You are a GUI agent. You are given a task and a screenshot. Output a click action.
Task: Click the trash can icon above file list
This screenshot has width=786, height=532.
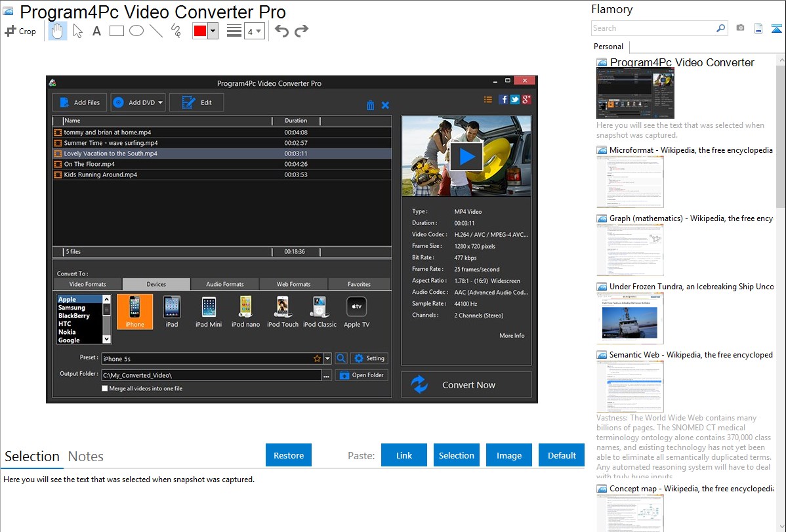[371, 106]
